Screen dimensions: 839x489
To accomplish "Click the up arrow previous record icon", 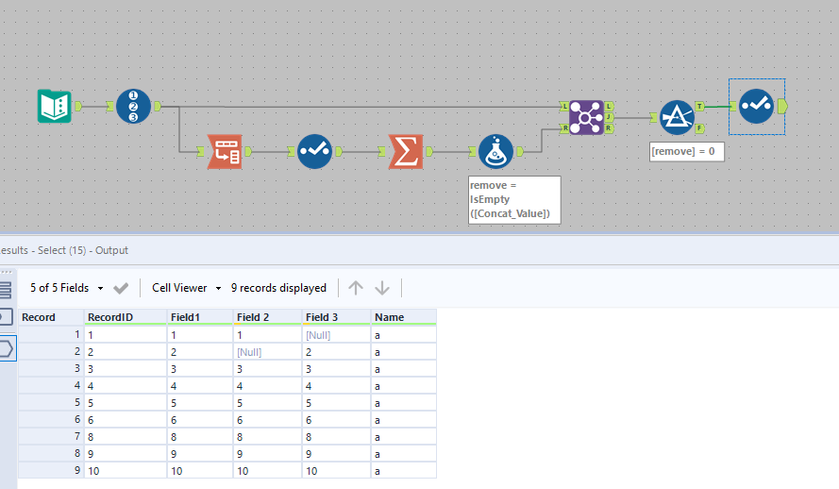I will [356, 288].
